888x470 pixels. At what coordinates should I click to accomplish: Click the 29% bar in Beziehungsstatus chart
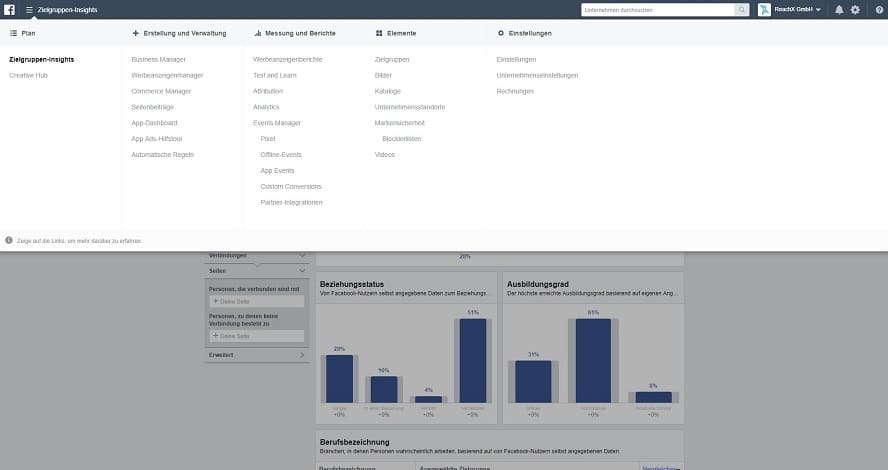coord(339,379)
